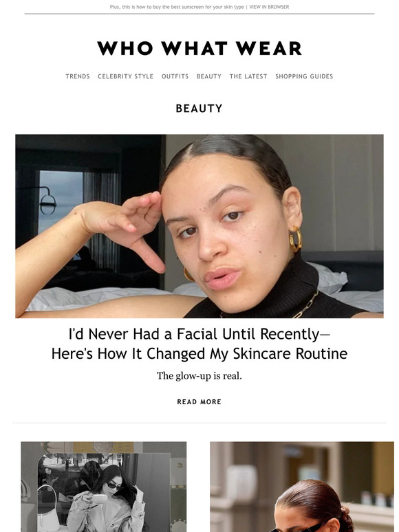Screen dimensions: 399x532
Task: Open the sunglasses woman article thumbnail
Action: pyautogui.click(x=302, y=487)
